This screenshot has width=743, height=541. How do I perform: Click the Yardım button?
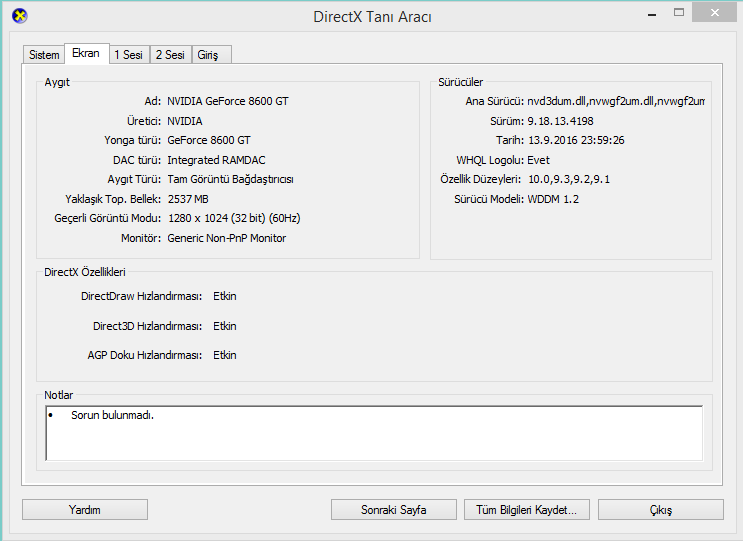(x=85, y=510)
